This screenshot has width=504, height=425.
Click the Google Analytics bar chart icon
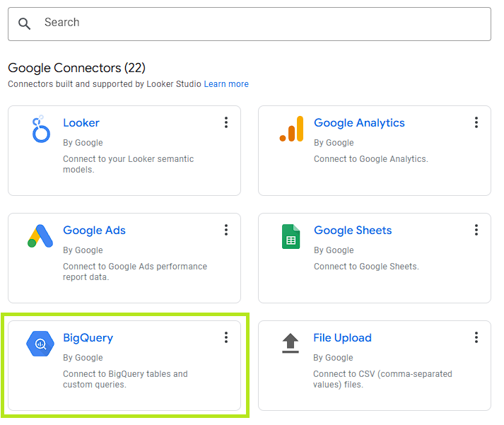tap(291, 129)
